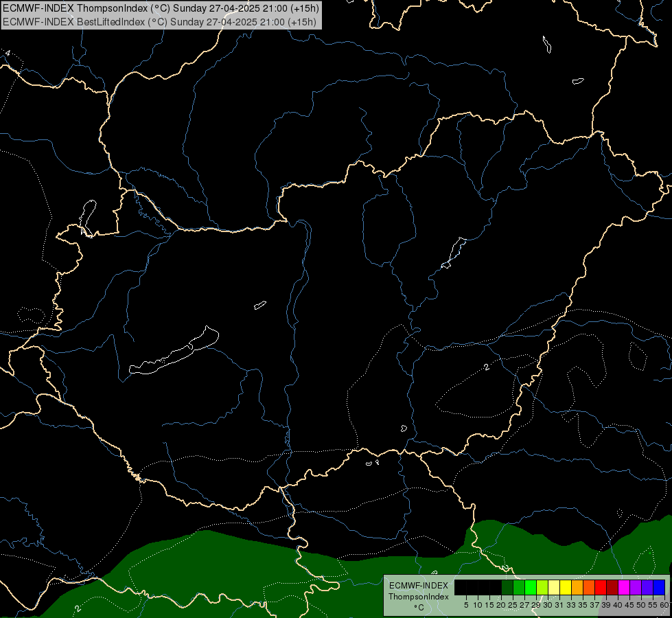Screen dimensions: 672x618
Task: Click the legend tick value '35'
Action: point(583,605)
